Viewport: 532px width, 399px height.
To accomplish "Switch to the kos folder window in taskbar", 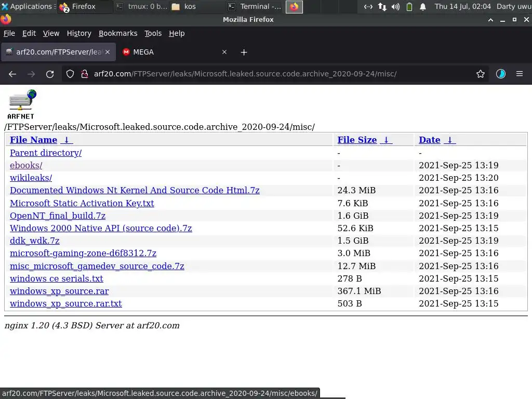I will click(x=197, y=6).
